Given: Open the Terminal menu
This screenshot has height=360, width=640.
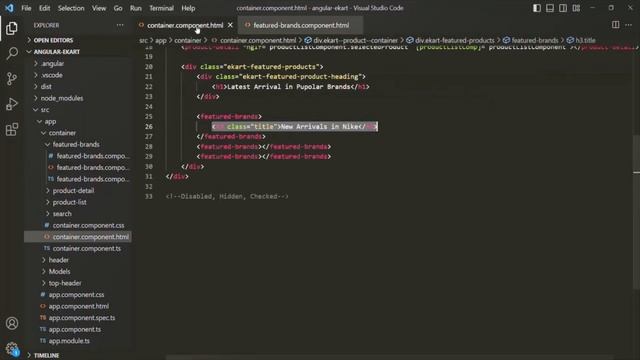Looking at the screenshot, I should [x=161, y=8].
